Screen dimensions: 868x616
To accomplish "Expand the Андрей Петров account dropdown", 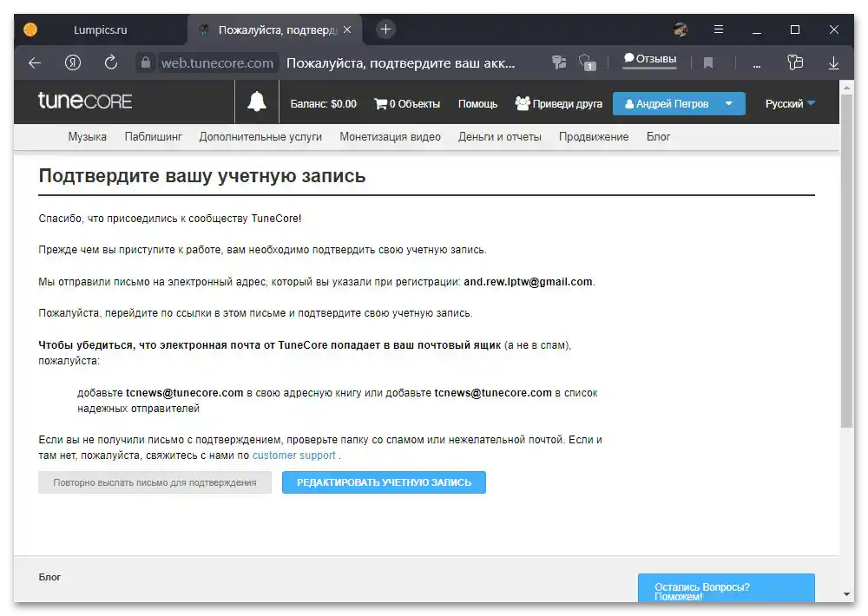I will (679, 103).
